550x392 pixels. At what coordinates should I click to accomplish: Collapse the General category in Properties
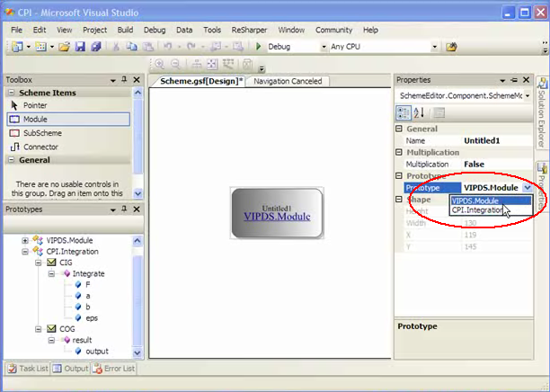coord(401,129)
